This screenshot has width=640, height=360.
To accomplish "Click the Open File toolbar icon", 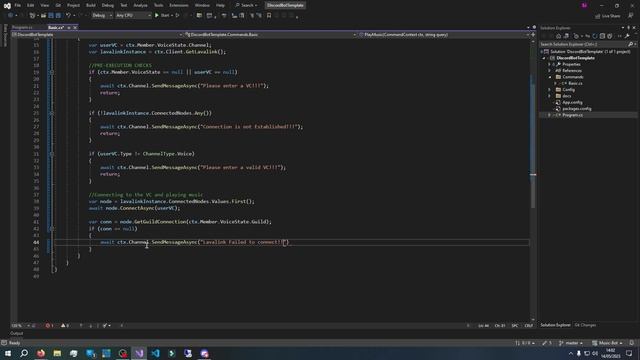I will (x=43, y=16).
